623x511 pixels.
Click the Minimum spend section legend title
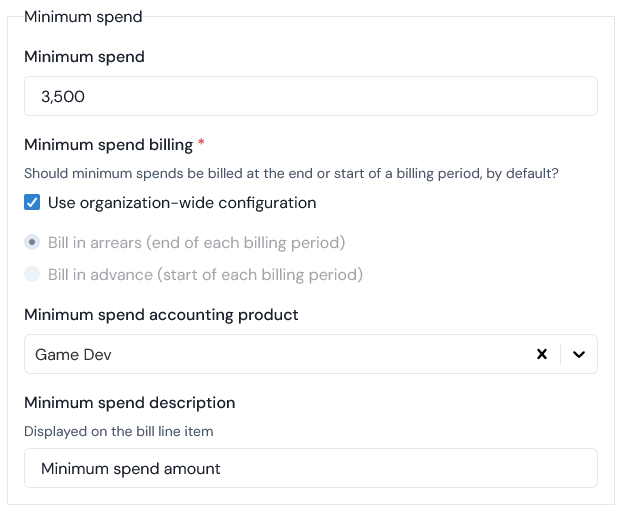click(x=83, y=17)
